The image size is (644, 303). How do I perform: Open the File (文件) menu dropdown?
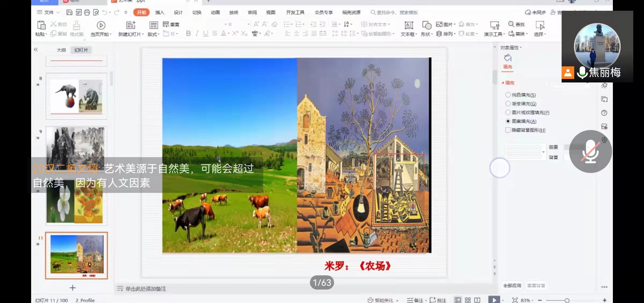[48, 12]
